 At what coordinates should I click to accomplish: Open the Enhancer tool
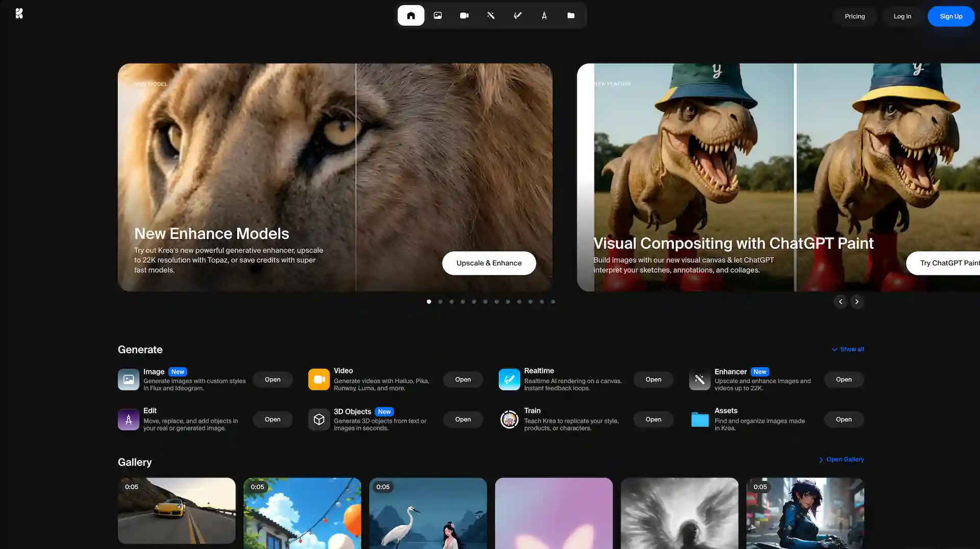click(x=844, y=380)
